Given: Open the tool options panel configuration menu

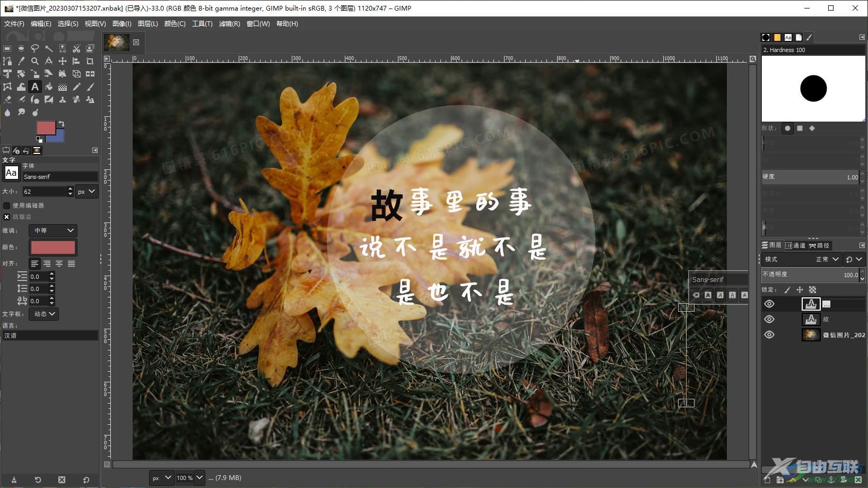Looking at the screenshot, I should click(95, 150).
